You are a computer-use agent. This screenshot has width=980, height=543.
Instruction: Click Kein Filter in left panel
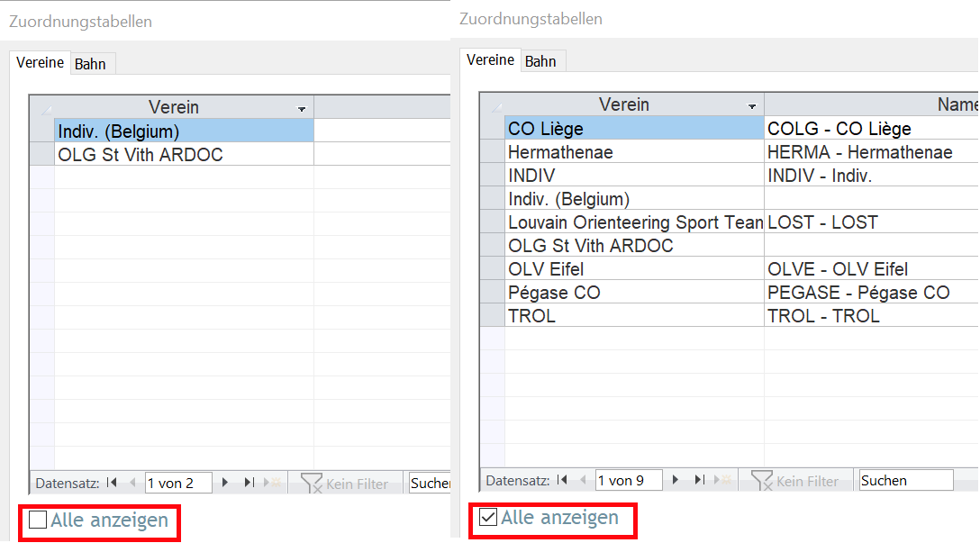[344, 483]
